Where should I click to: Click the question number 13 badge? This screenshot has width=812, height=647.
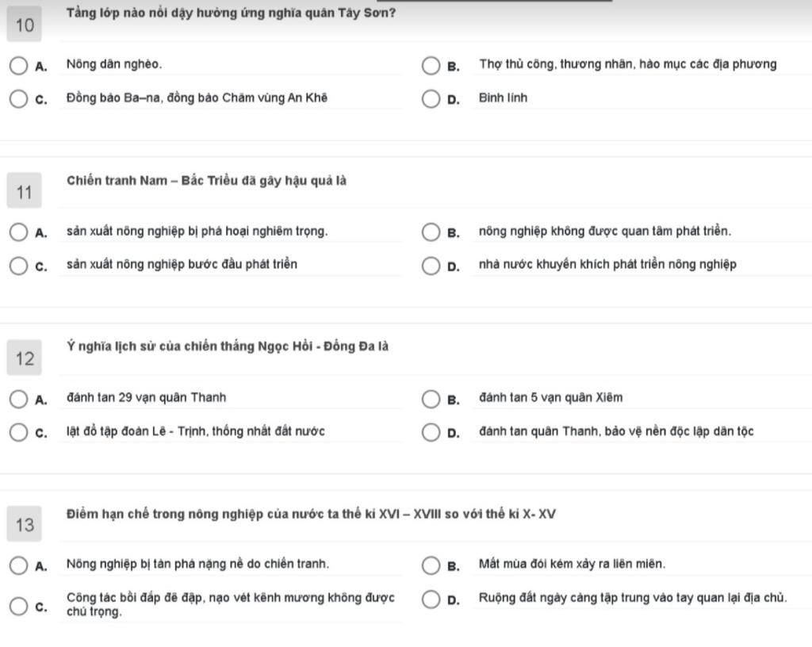pyautogui.click(x=25, y=524)
